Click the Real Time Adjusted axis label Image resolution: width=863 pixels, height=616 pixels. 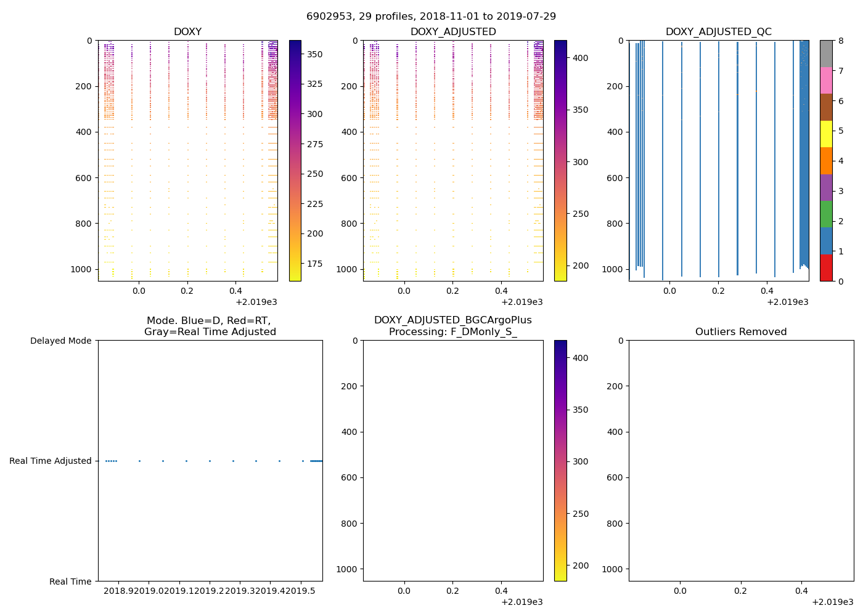(x=50, y=461)
